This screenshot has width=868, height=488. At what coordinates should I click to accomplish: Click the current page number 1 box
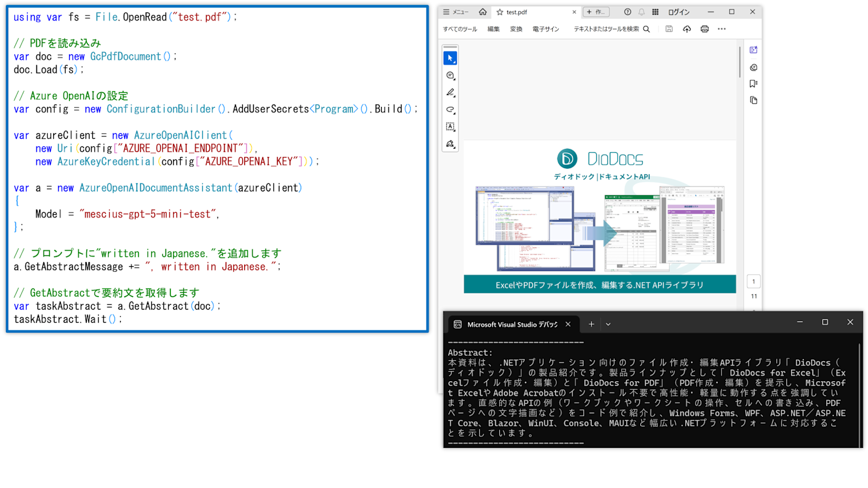click(x=754, y=281)
